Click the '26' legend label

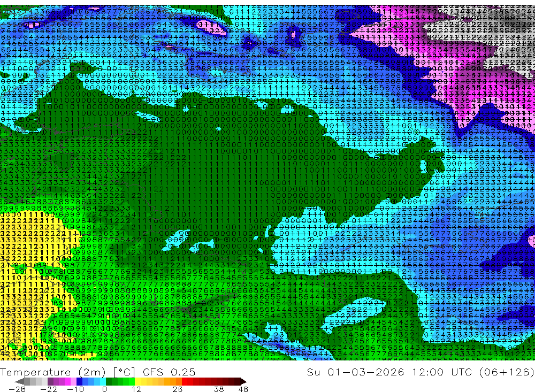pos(178,389)
